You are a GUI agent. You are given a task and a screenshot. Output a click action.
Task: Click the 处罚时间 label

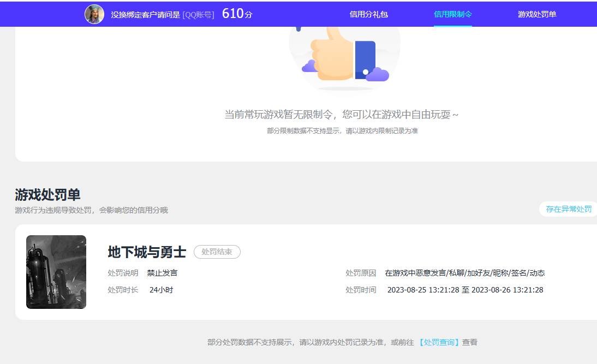(x=361, y=290)
